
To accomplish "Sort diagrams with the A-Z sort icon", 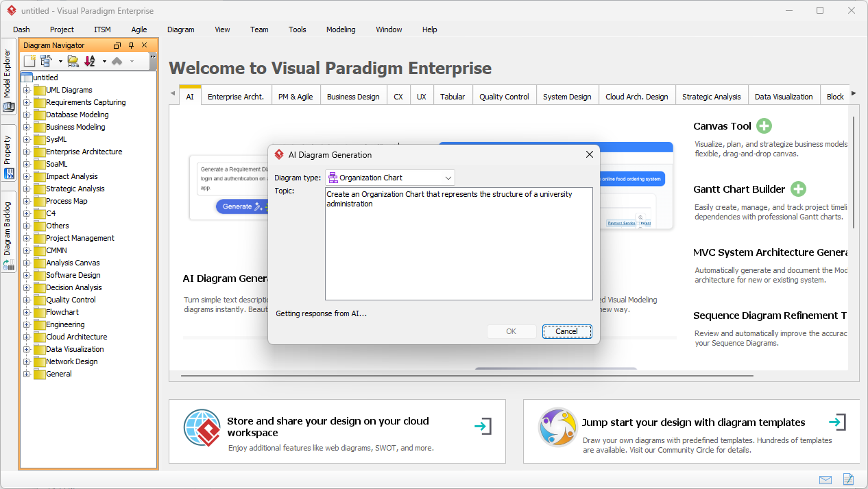I will pos(89,61).
